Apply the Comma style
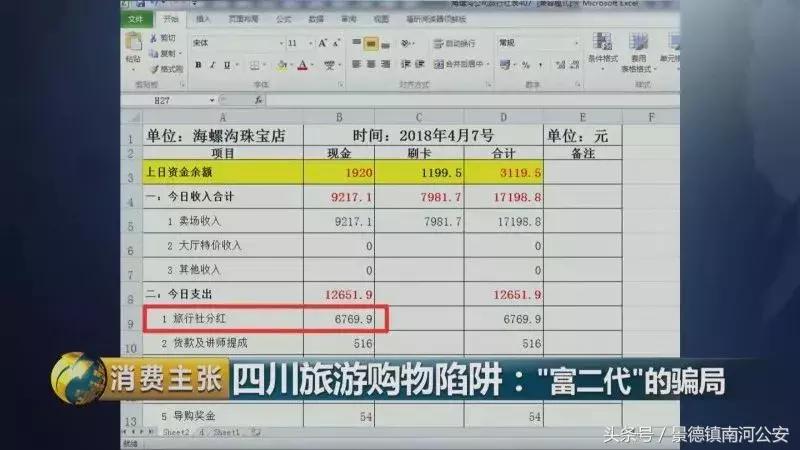 click(x=540, y=65)
